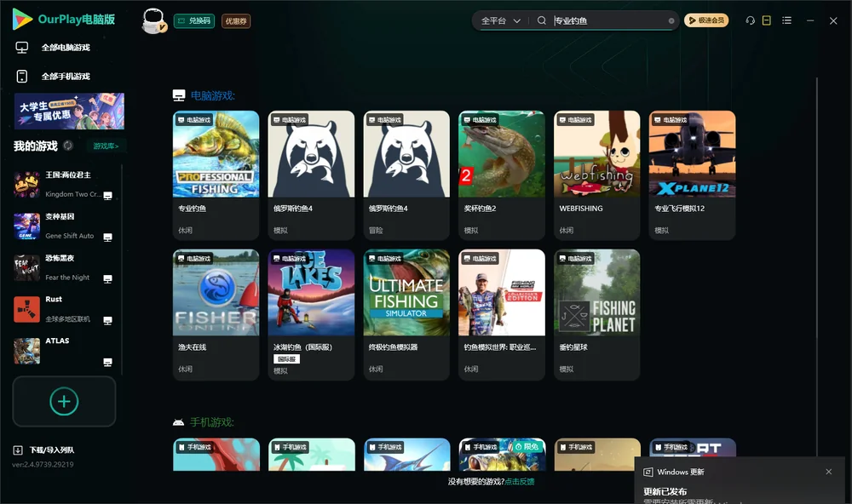This screenshot has height=504, width=852.
Task: Open the 大学生专属优惠 banner
Action: [x=69, y=112]
